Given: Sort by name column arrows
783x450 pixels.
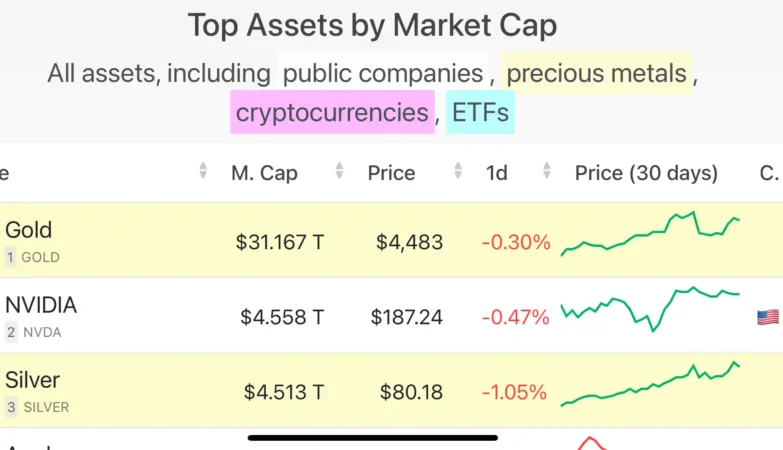Looking at the screenshot, I should pyautogui.click(x=205, y=172).
